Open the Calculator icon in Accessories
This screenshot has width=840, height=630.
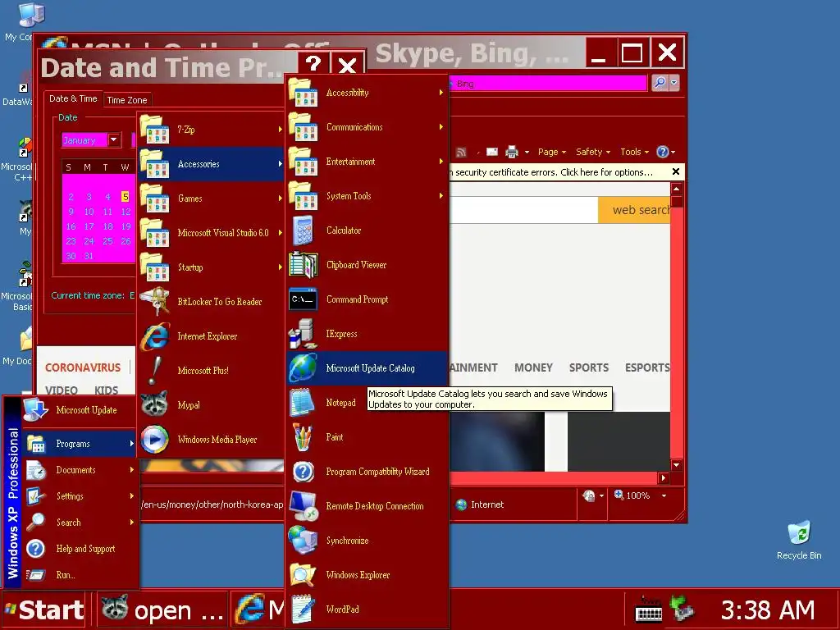pyautogui.click(x=304, y=231)
